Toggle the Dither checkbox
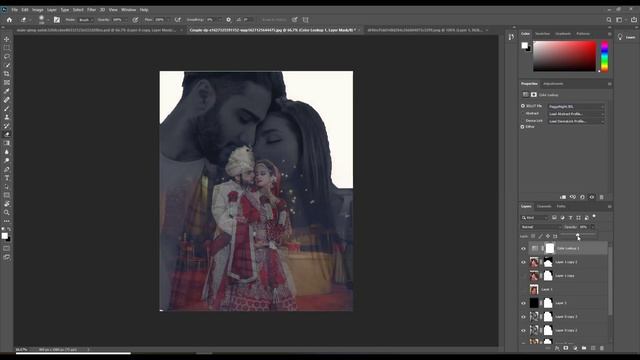Image resolution: width=640 pixels, height=360 pixels. click(x=522, y=127)
